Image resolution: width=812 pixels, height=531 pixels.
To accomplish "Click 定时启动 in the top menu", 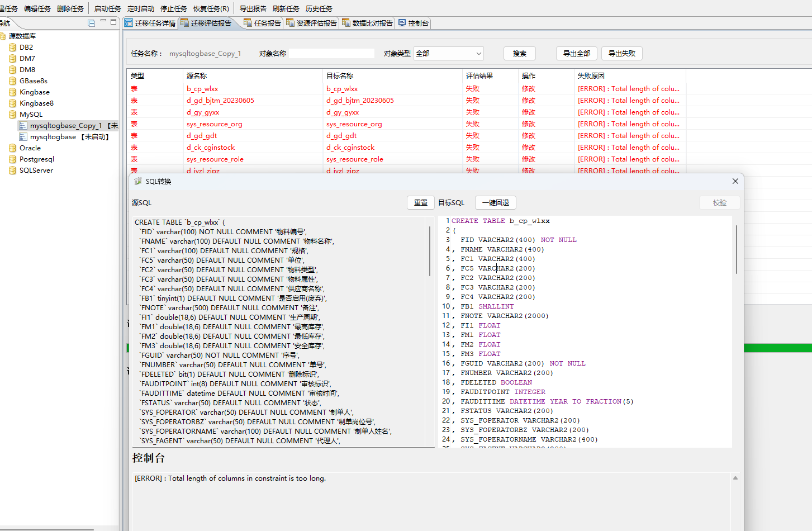I will click(141, 8).
